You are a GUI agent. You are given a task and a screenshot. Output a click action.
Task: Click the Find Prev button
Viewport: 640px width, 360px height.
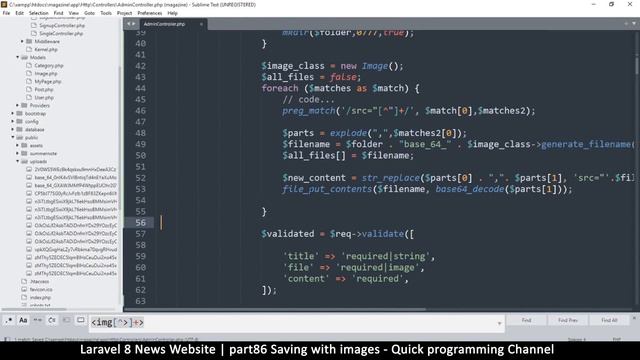pos(568,320)
